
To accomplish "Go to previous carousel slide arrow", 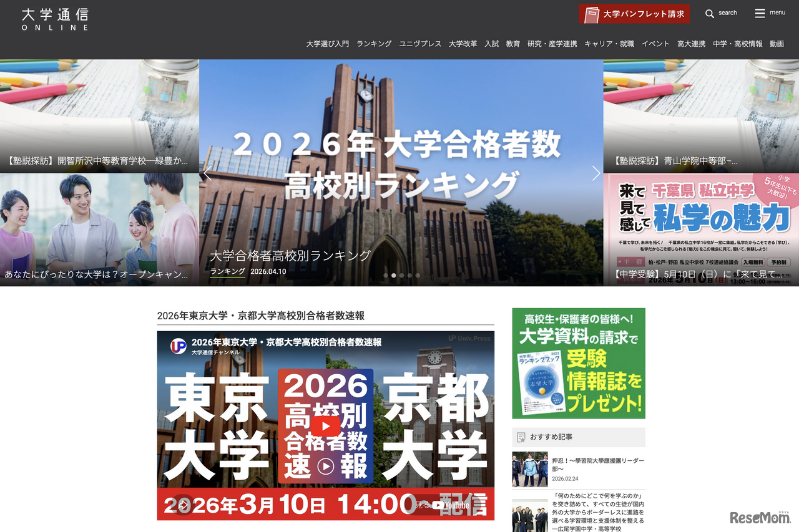I will [x=208, y=173].
